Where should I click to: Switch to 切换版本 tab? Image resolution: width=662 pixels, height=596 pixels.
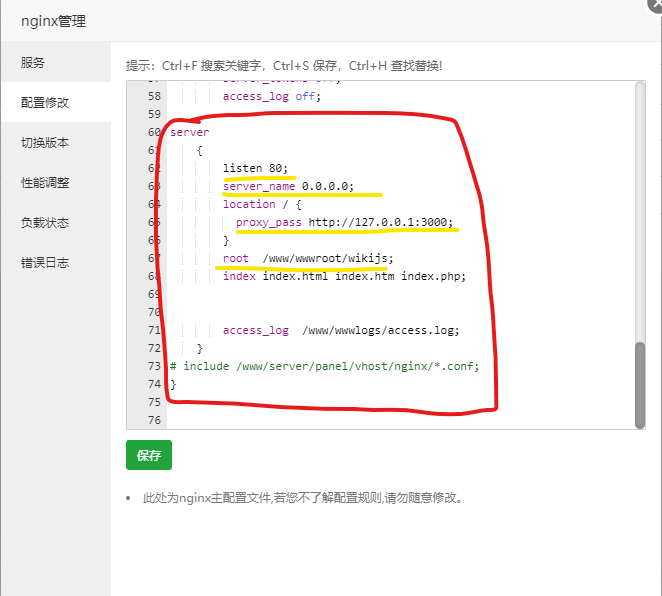tap(56, 143)
